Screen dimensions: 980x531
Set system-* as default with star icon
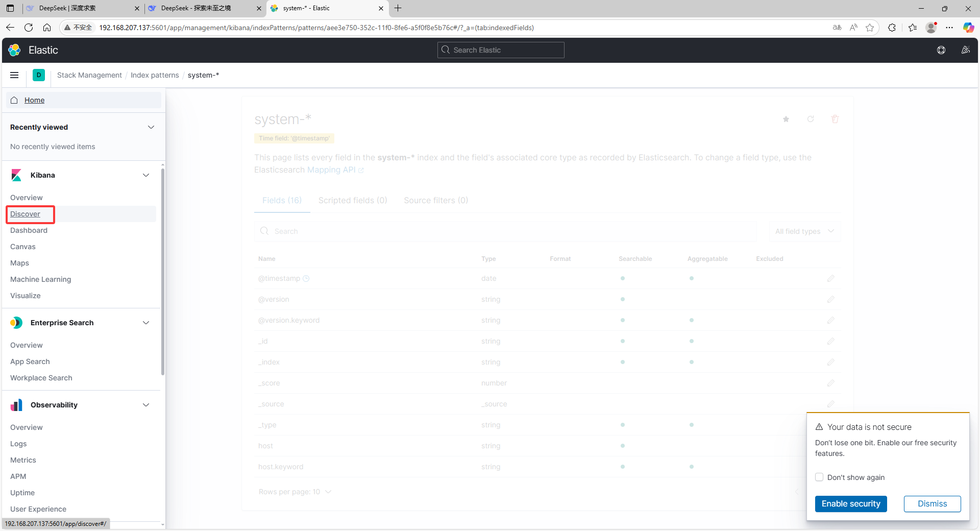(786, 119)
